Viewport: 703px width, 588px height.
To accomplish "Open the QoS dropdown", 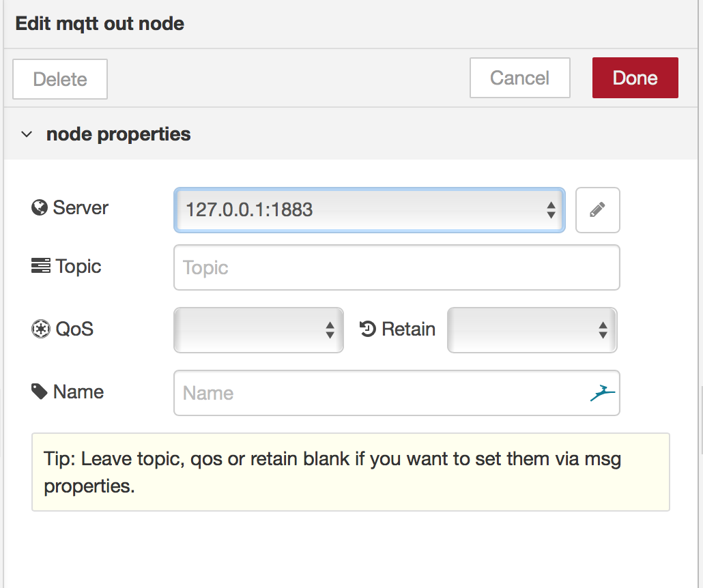I will pos(258,329).
